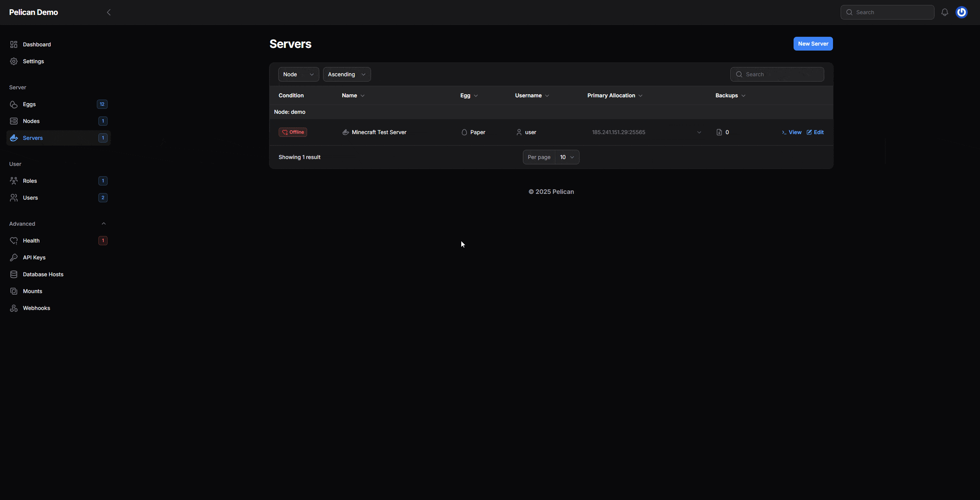Open Eggs from the sidebar
Viewport: 980px width, 500px height.
[29, 104]
